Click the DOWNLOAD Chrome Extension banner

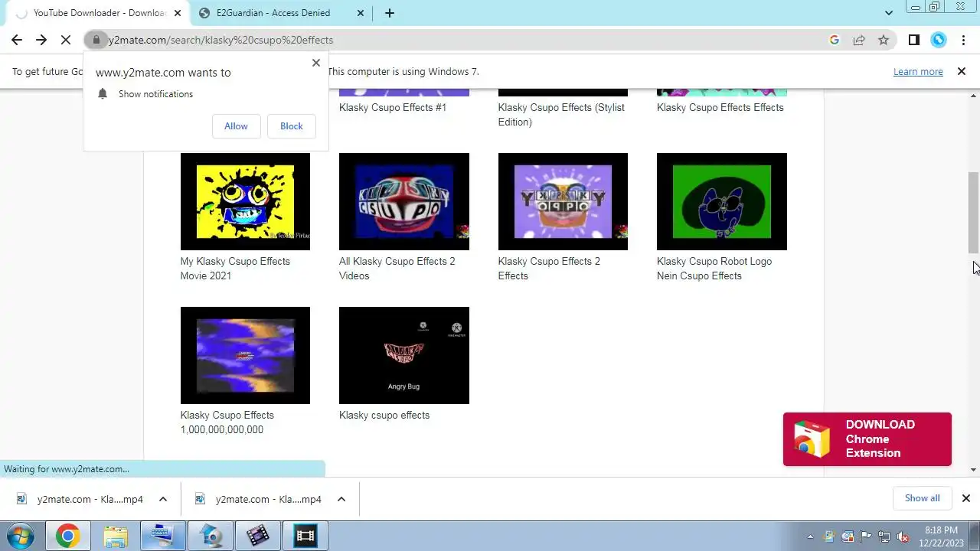tap(867, 439)
